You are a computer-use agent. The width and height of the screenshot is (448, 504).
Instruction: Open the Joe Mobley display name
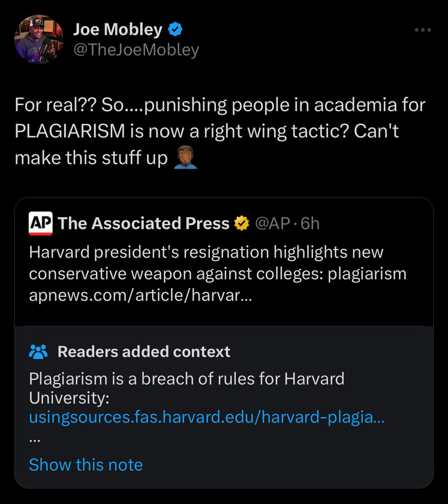[118, 29]
